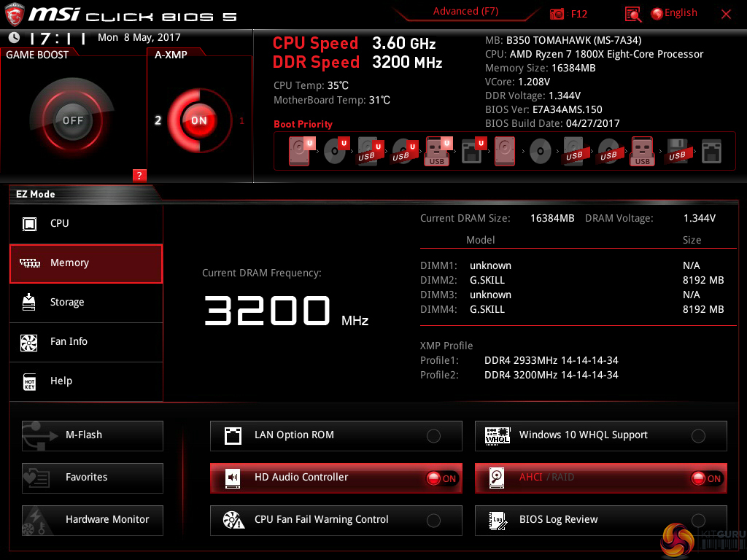Click the F12 screenshot camera icon
The width and height of the screenshot is (747, 560).
pyautogui.click(x=557, y=14)
